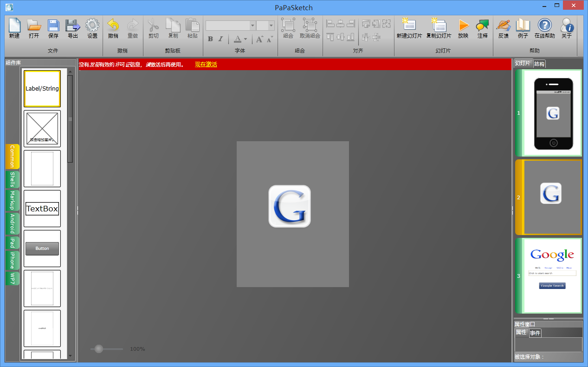The width and height of the screenshot is (588, 367).
Task: Open the 属性 properties tab
Action: click(522, 333)
